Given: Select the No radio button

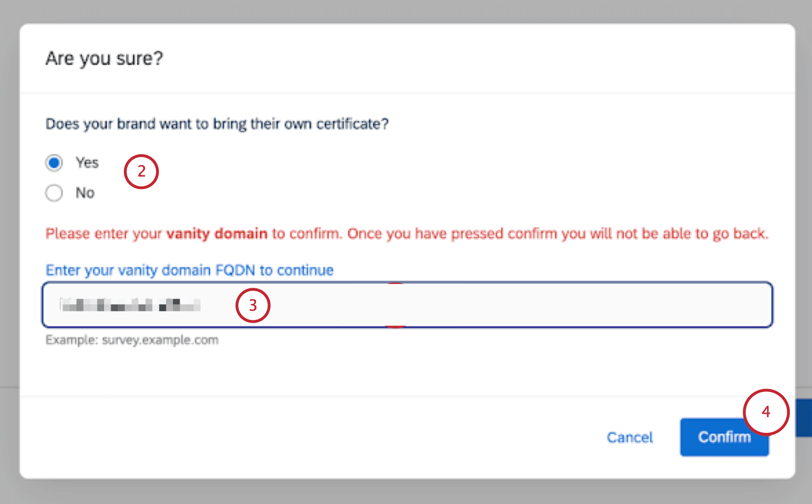Looking at the screenshot, I should click(x=54, y=193).
